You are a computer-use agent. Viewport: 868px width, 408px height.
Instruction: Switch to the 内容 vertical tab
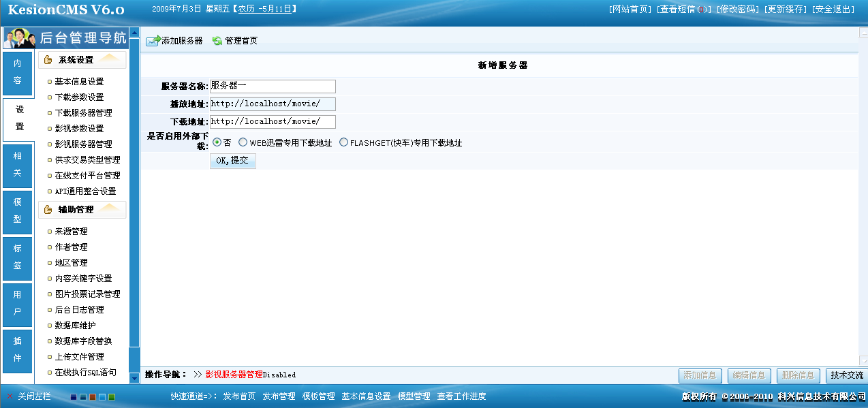pos(18,72)
